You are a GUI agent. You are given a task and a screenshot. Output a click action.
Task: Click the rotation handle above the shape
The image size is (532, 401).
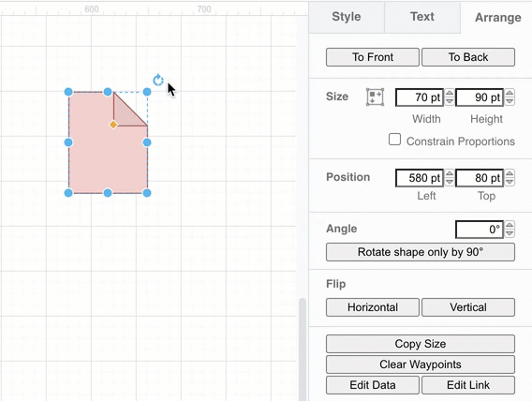[x=158, y=81]
